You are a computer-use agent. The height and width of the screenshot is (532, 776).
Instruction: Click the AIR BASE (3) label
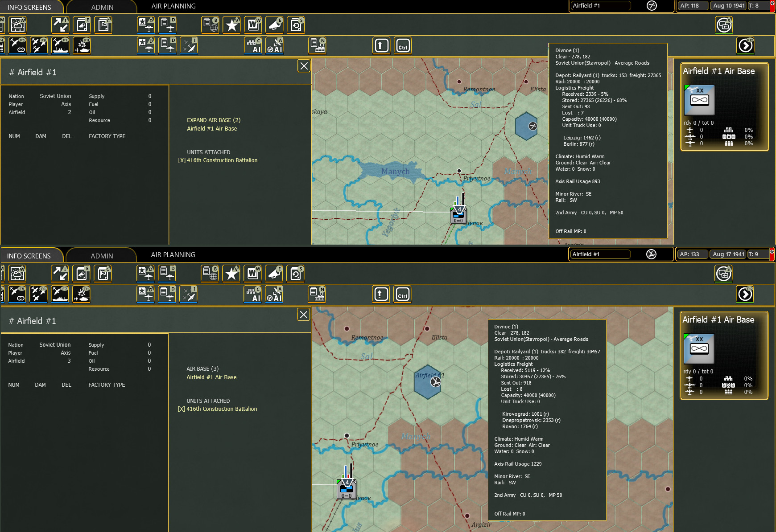click(202, 369)
